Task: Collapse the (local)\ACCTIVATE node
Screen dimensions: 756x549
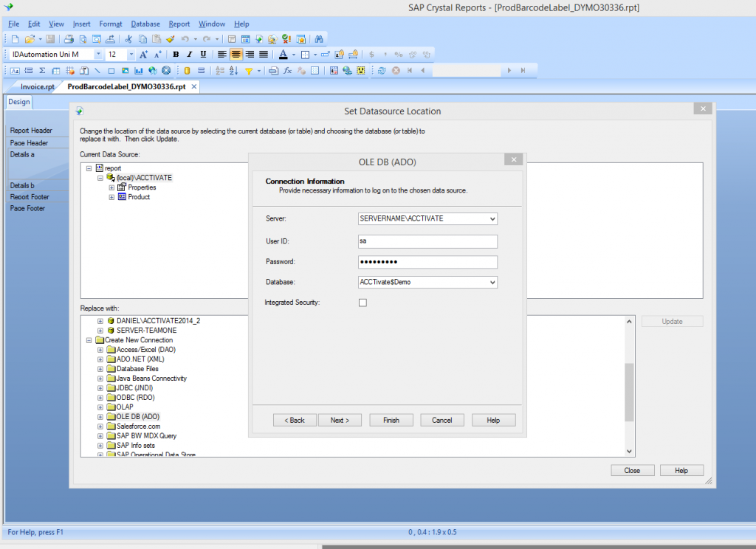Action: tap(100, 178)
